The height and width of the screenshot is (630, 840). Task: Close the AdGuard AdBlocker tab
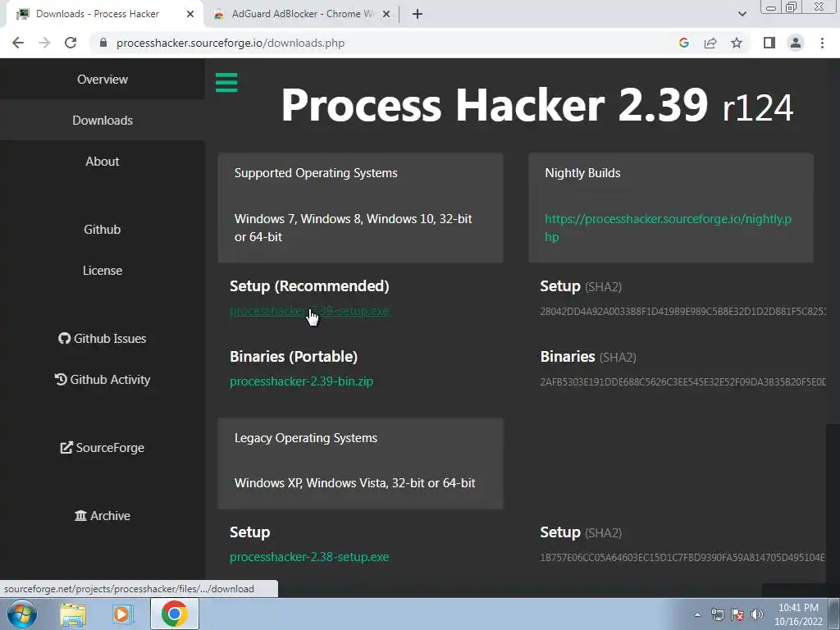click(386, 14)
